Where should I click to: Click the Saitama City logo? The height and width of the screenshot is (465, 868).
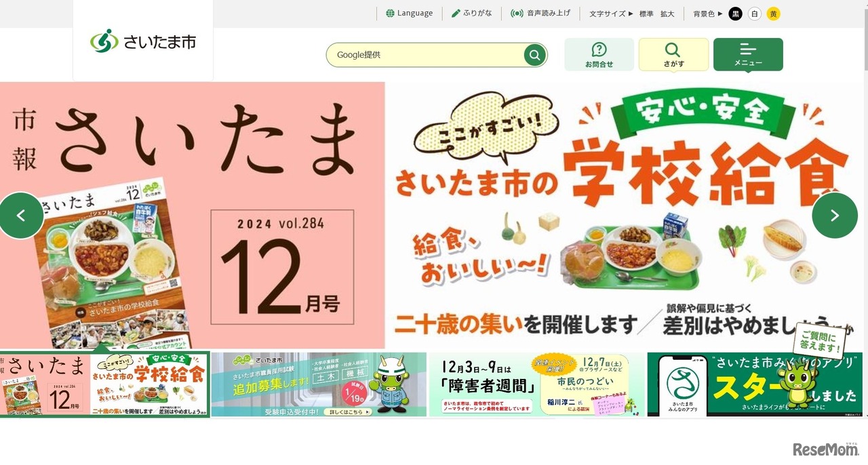click(143, 41)
